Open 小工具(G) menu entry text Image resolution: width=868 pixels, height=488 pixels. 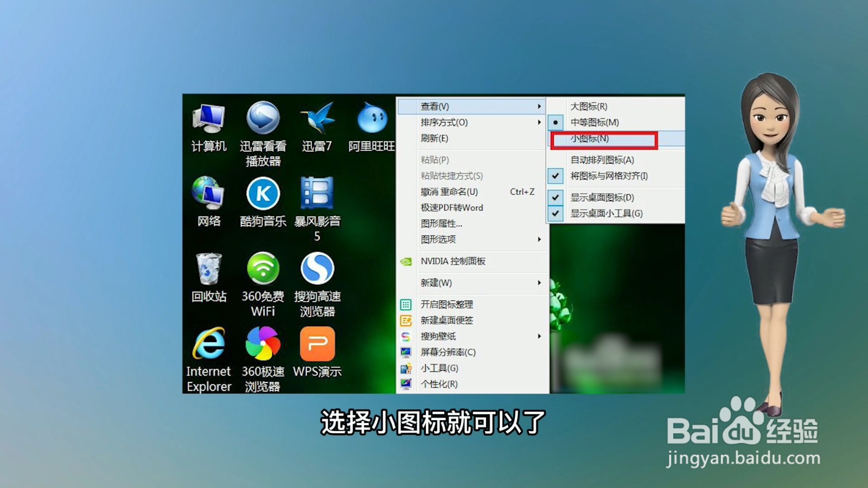click(x=439, y=368)
